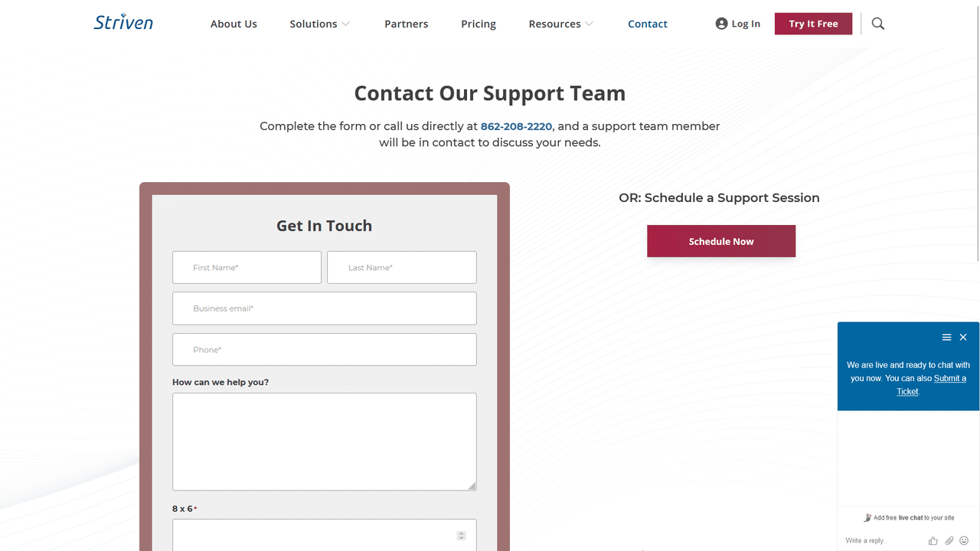This screenshot has width=980, height=551.
Task: Call support via the 862-208-2220 link
Action: 516,126
